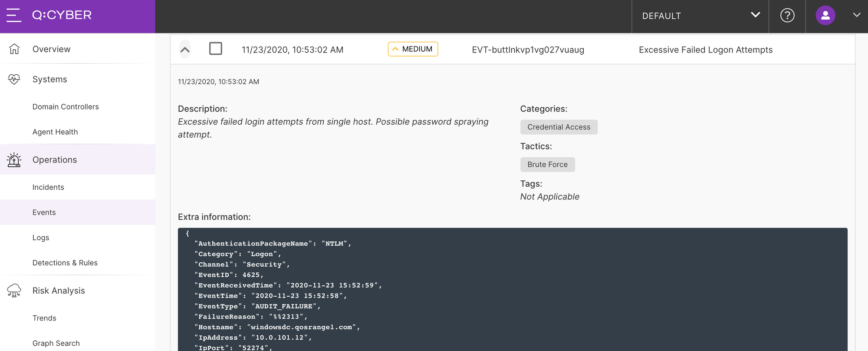Image resolution: width=868 pixels, height=351 pixels.
Task: Click the Overview home icon
Action: tap(14, 49)
